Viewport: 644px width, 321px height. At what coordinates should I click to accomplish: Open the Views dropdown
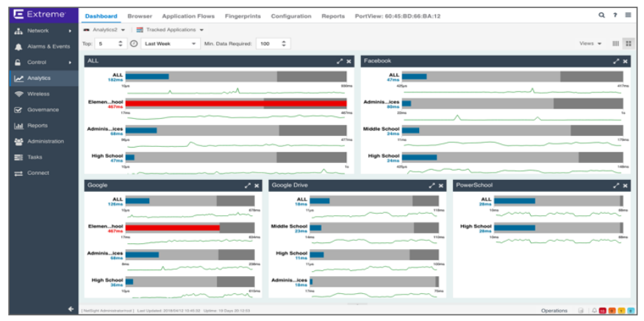coord(590,43)
